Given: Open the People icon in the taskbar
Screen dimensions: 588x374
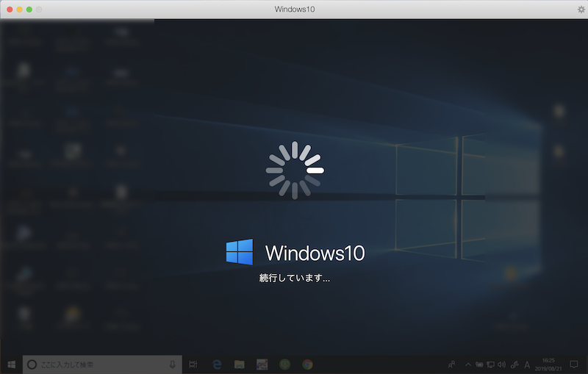Looking at the screenshot, I should pyautogui.click(x=452, y=364).
